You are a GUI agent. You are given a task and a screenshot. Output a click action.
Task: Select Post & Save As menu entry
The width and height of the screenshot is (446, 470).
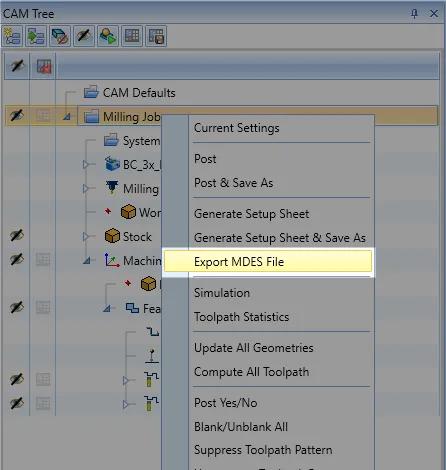pos(233,183)
